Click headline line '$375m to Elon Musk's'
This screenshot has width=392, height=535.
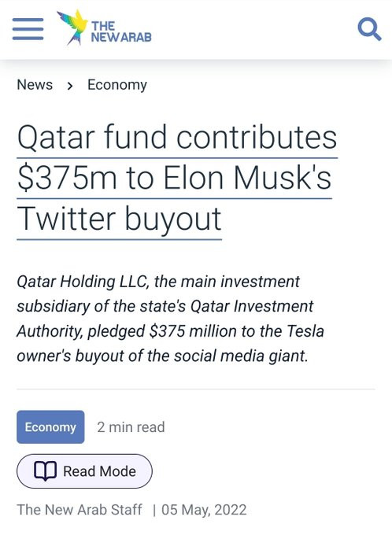click(175, 178)
